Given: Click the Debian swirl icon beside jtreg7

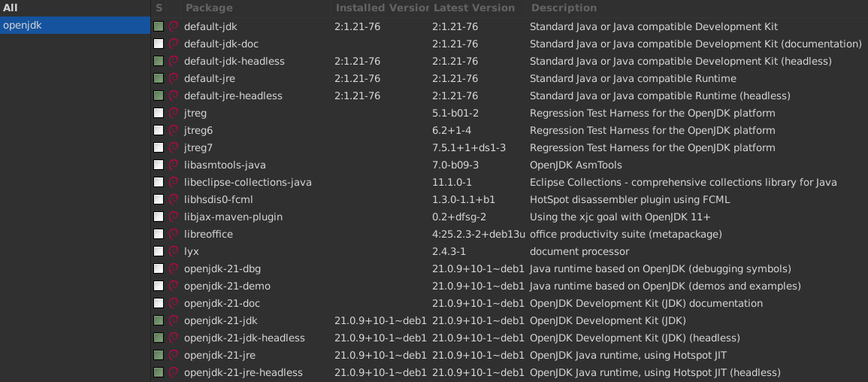Looking at the screenshot, I should click(174, 148).
